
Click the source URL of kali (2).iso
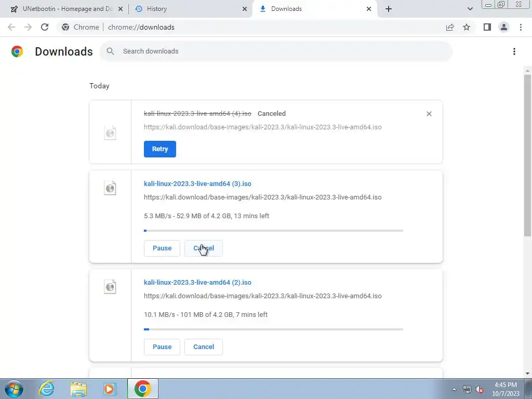[262, 296]
